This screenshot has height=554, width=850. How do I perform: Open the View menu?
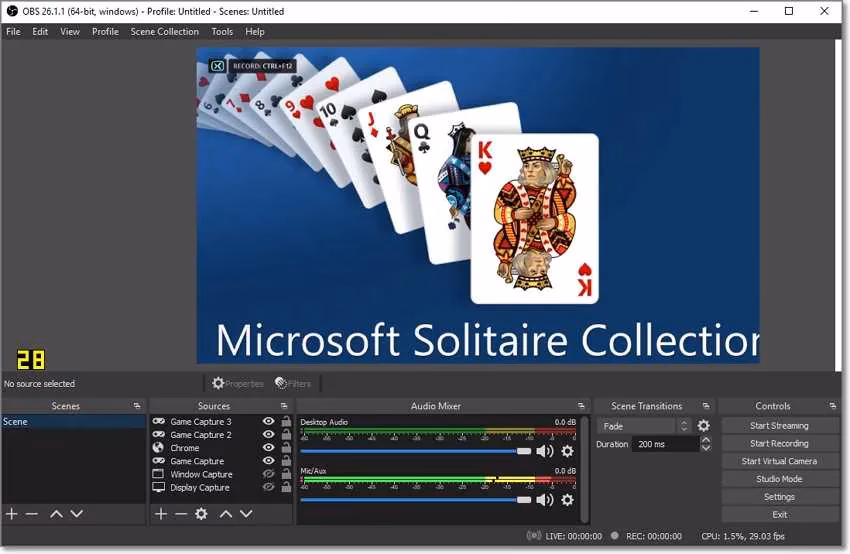[x=70, y=31]
